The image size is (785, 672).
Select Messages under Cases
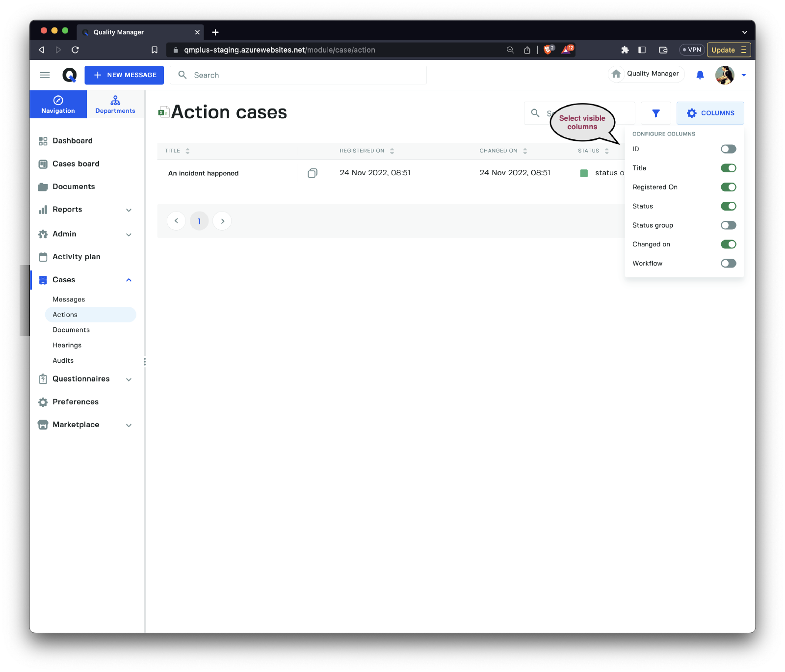pyautogui.click(x=69, y=299)
